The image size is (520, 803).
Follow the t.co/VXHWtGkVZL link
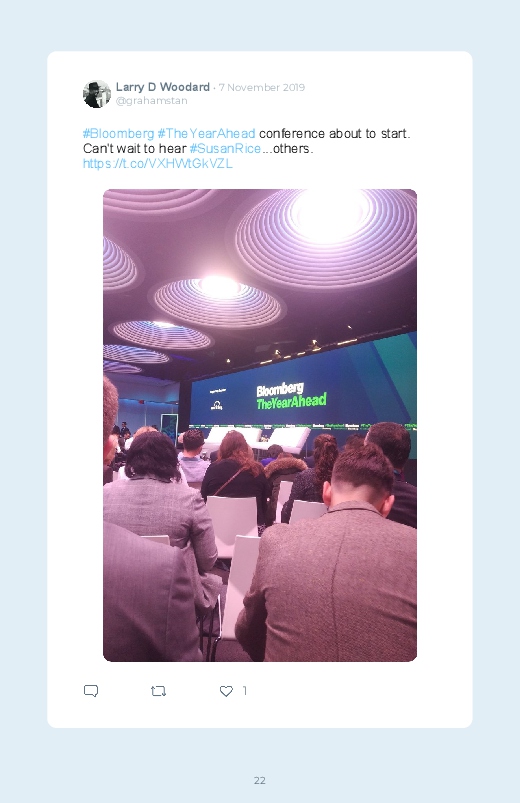click(x=158, y=163)
